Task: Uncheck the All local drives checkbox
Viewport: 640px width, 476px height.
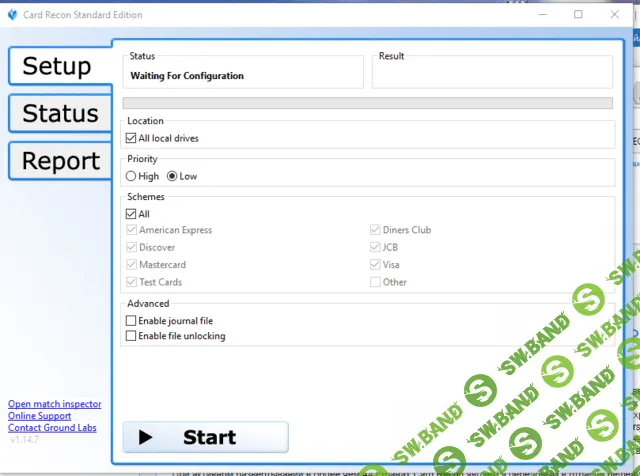Action: 131,138
